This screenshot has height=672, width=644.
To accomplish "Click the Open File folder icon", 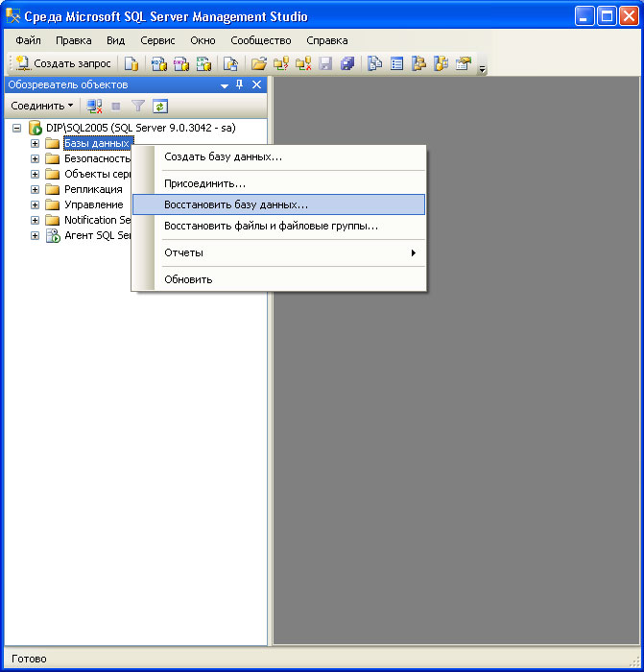I will (x=258, y=64).
